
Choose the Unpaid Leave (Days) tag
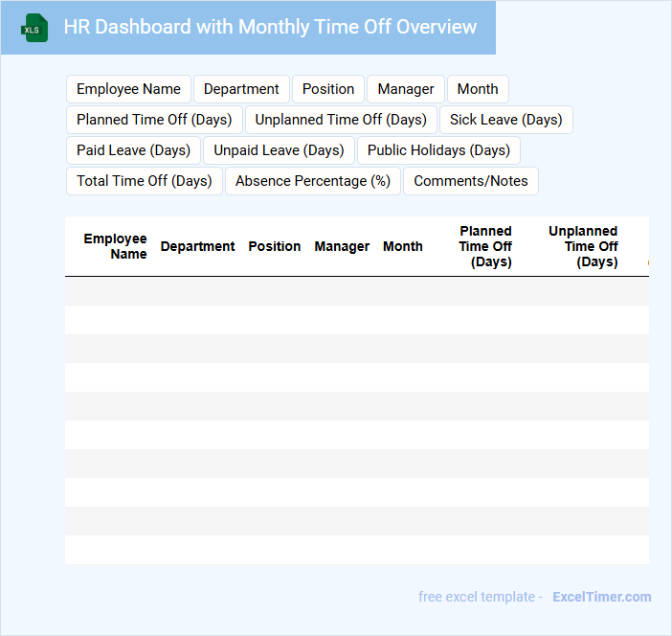(279, 150)
